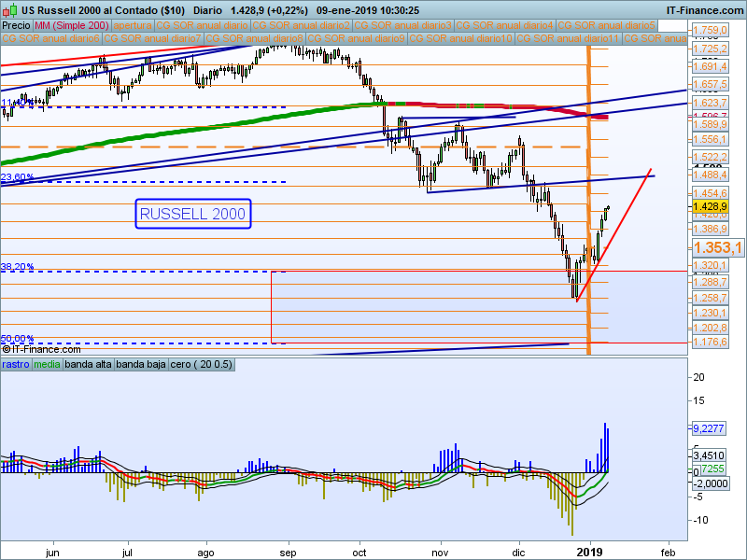Select the CG SOR anual diario3 label
Image resolution: width=747 pixels, height=560 pixels.
(403, 25)
